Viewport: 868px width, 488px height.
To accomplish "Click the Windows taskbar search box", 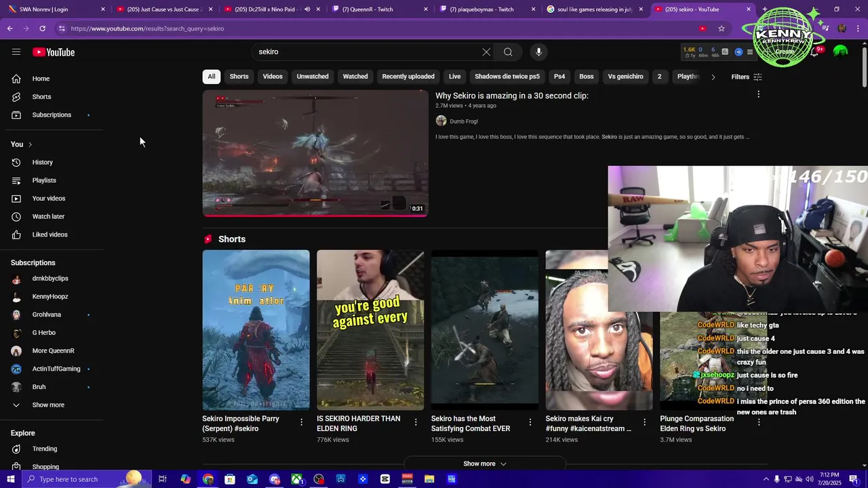I will [85, 479].
